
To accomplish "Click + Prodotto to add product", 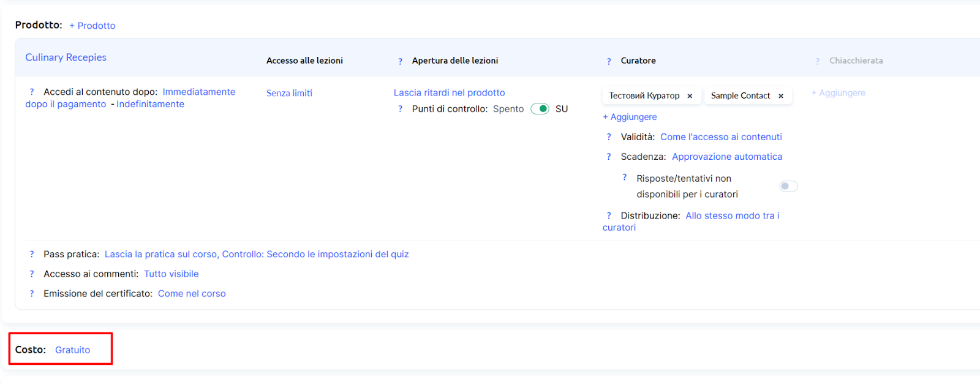I will point(92,26).
